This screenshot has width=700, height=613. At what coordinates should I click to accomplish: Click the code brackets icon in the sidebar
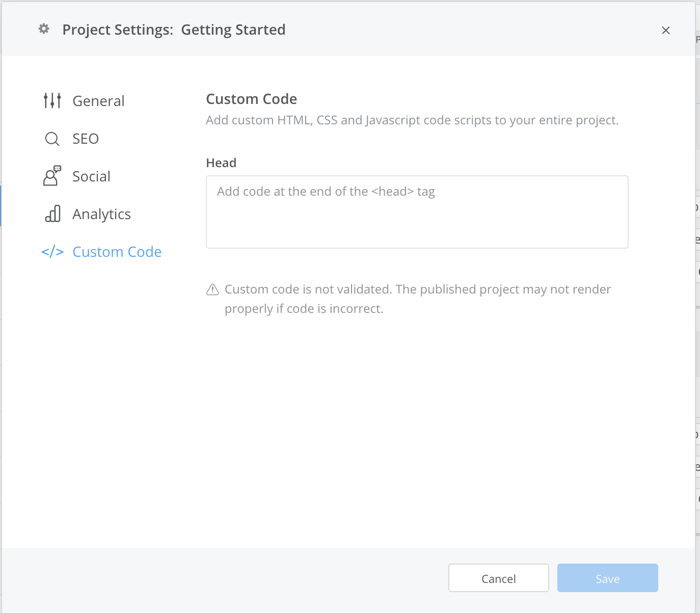click(52, 252)
